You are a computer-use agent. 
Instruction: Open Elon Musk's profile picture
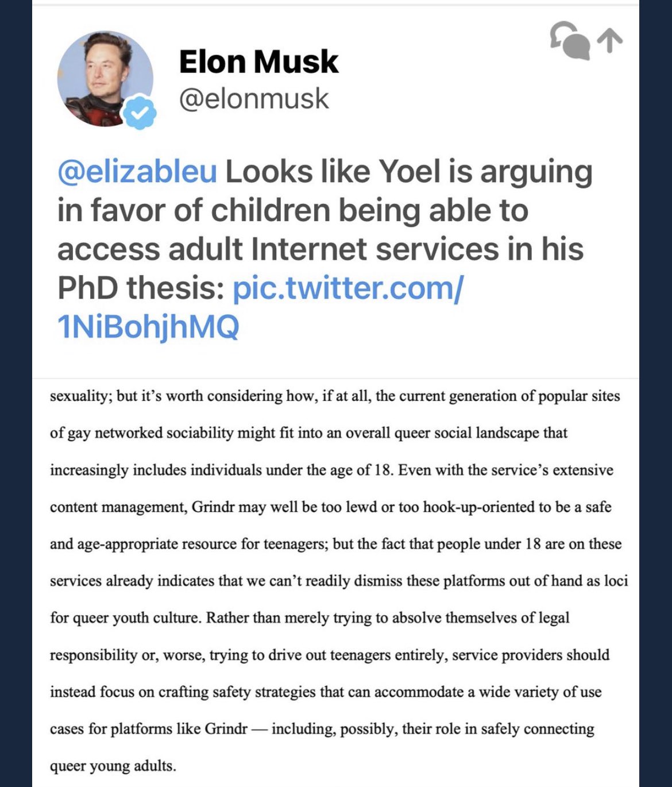[105, 78]
